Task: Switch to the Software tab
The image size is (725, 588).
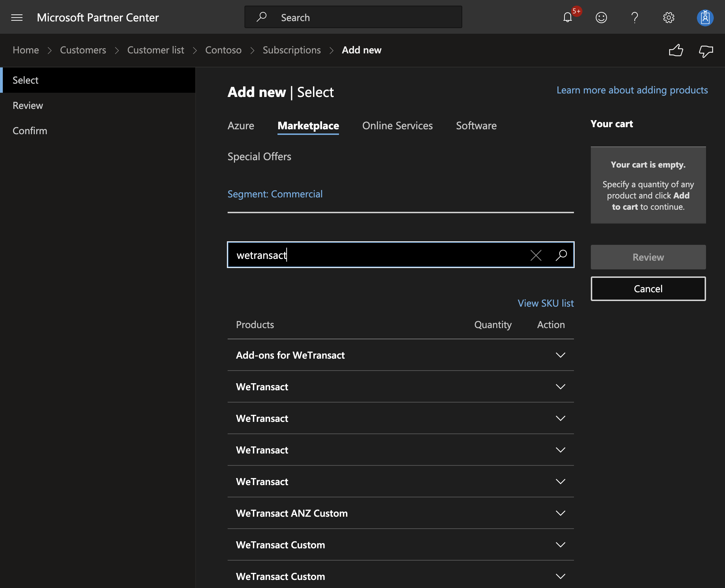Action: (476, 126)
